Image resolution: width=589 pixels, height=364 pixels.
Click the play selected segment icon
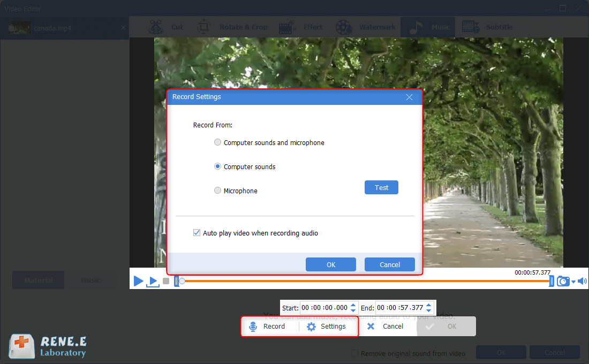(x=153, y=281)
